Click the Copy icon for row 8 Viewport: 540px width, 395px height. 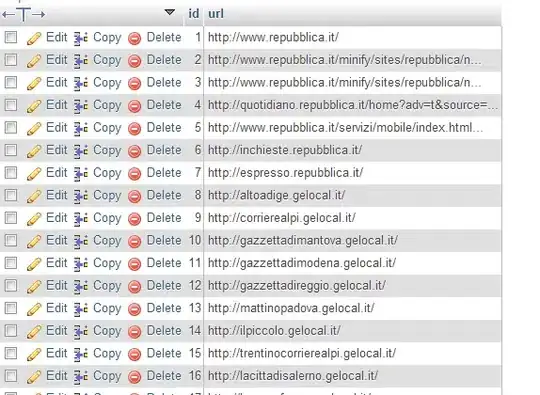click(x=81, y=196)
